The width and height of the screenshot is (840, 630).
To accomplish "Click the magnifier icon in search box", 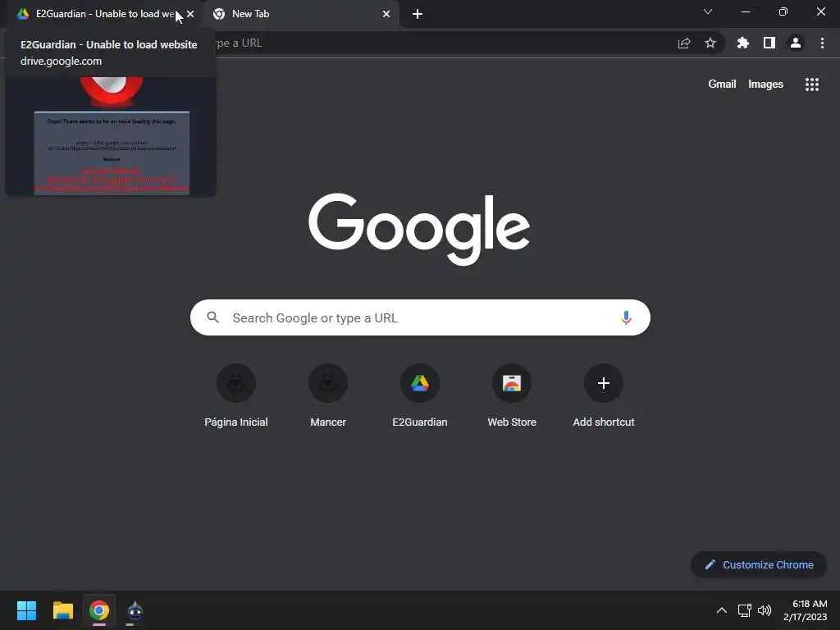I will coord(212,317).
